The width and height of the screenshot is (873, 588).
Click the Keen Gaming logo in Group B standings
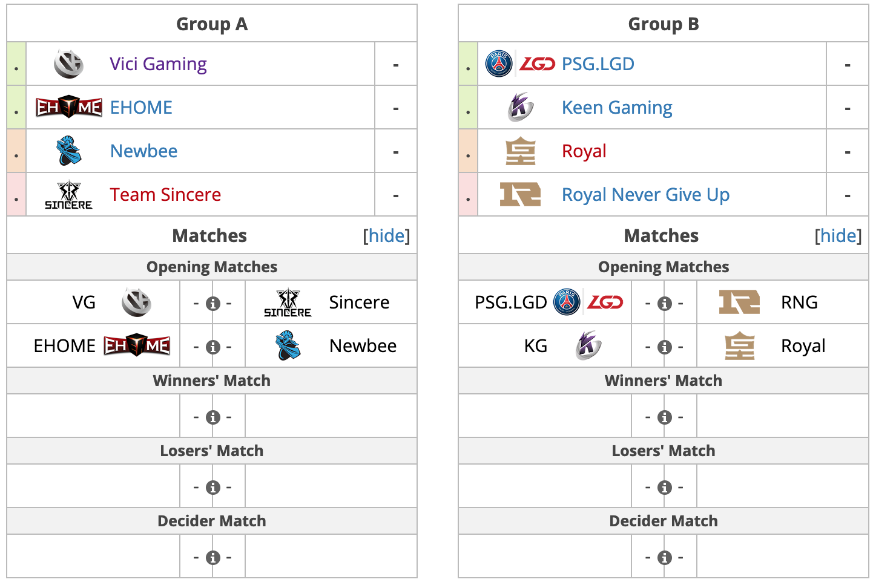click(x=521, y=108)
